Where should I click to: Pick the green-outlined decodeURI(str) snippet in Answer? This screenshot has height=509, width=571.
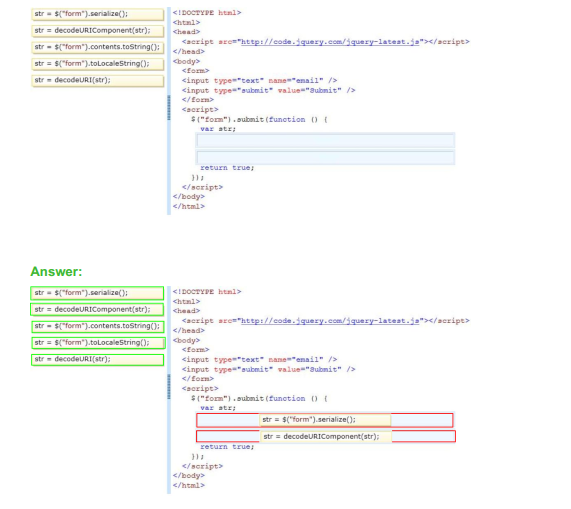(97, 360)
